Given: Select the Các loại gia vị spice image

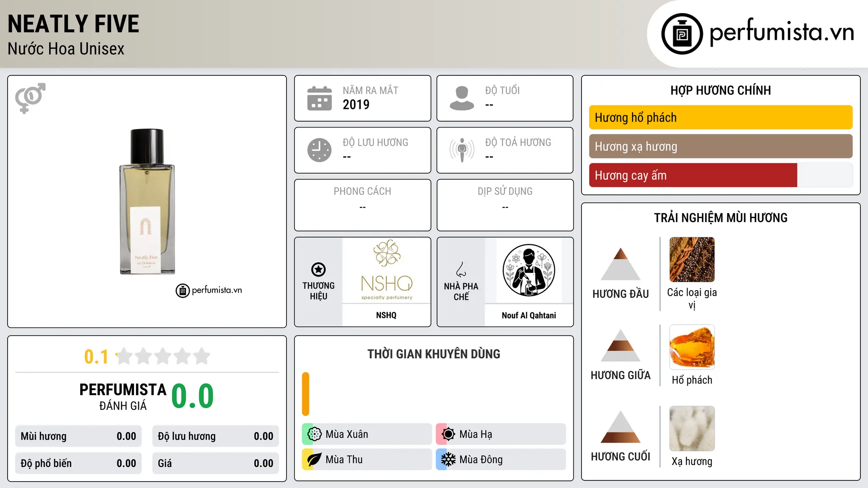Looking at the screenshot, I should click(692, 260).
